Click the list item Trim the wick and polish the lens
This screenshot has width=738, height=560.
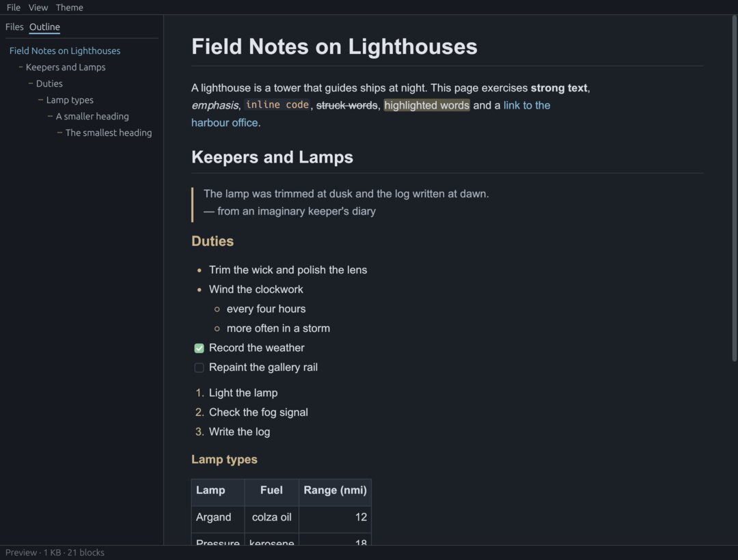pos(288,270)
